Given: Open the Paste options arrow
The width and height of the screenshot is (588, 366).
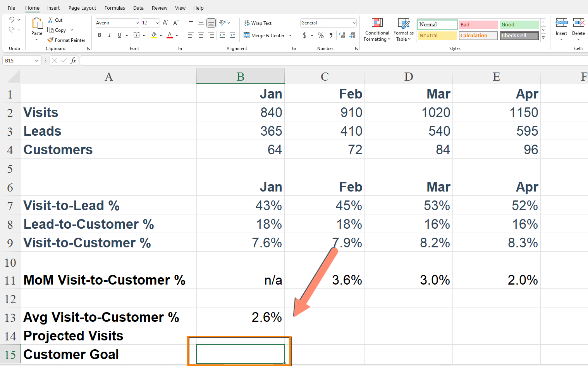Looking at the screenshot, I should pyautogui.click(x=37, y=40).
